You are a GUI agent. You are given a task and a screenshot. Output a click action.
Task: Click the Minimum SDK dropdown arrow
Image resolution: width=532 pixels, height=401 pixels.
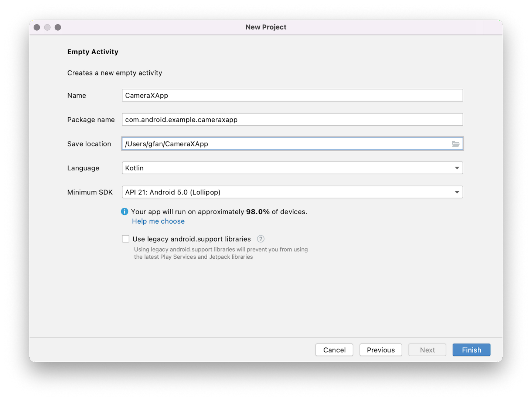457,192
